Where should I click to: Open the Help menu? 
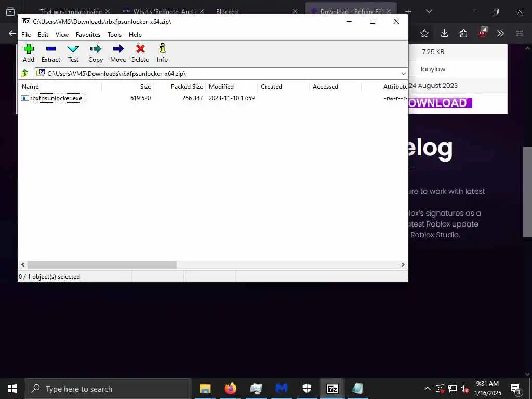[135, 35]
